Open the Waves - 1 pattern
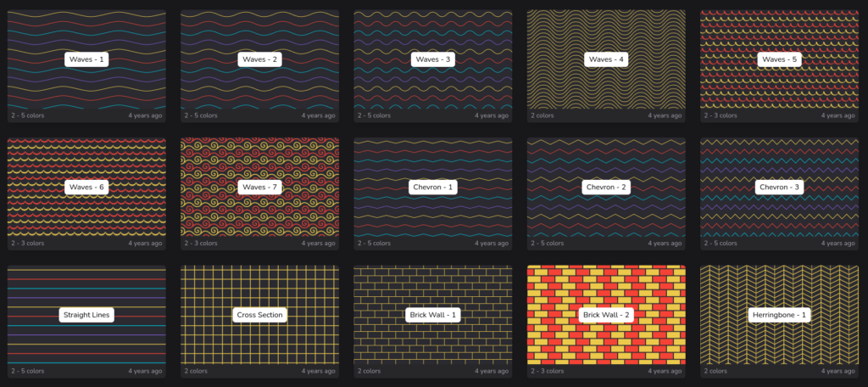 (86, 59)
